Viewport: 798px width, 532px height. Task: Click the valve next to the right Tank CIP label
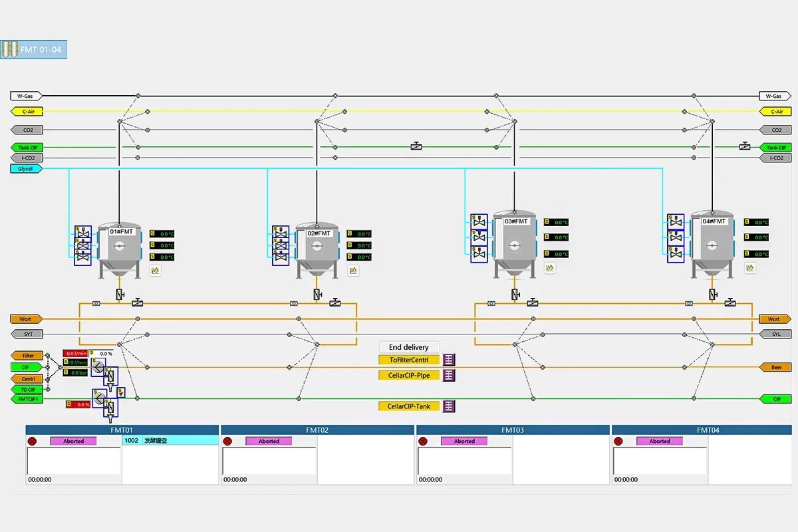(x=745, y=146)
